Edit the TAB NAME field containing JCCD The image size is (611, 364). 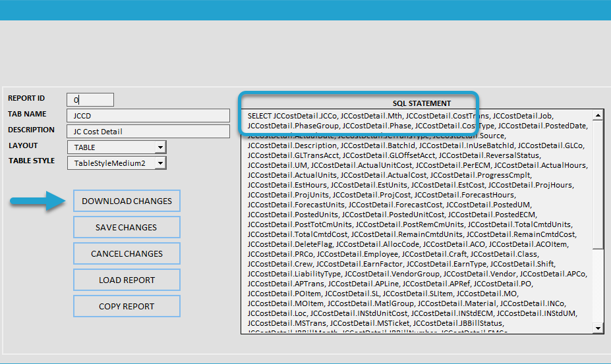(x=148, y=116)
